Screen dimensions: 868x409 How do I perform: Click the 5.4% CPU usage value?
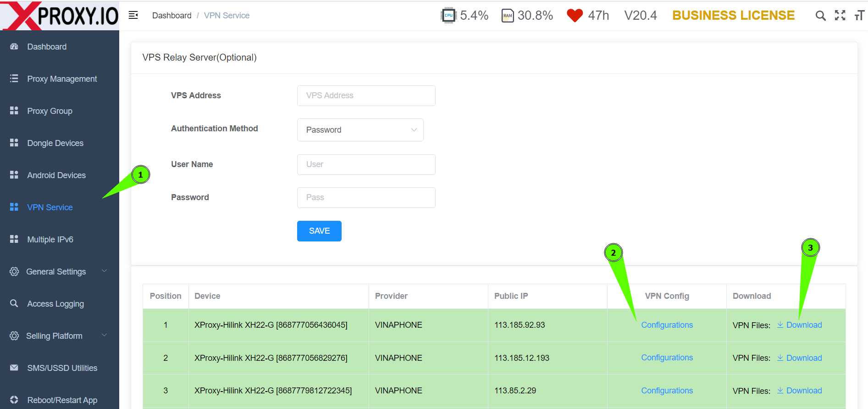[474, 16]
